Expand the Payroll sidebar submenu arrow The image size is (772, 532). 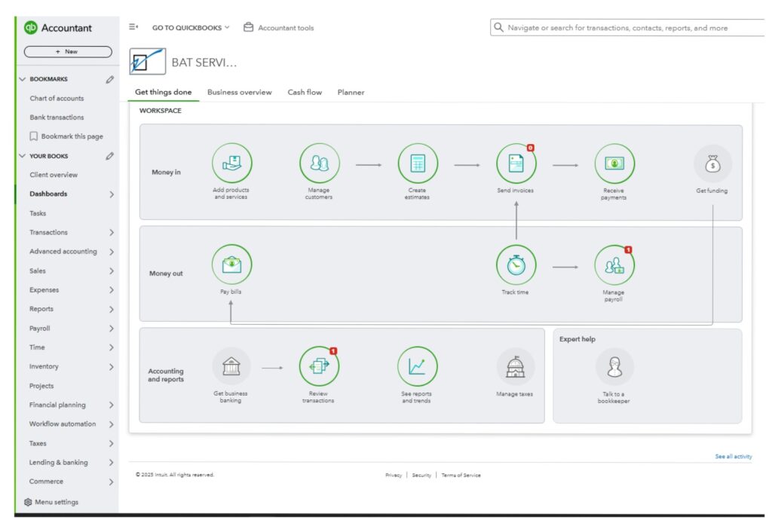(112, 329)
